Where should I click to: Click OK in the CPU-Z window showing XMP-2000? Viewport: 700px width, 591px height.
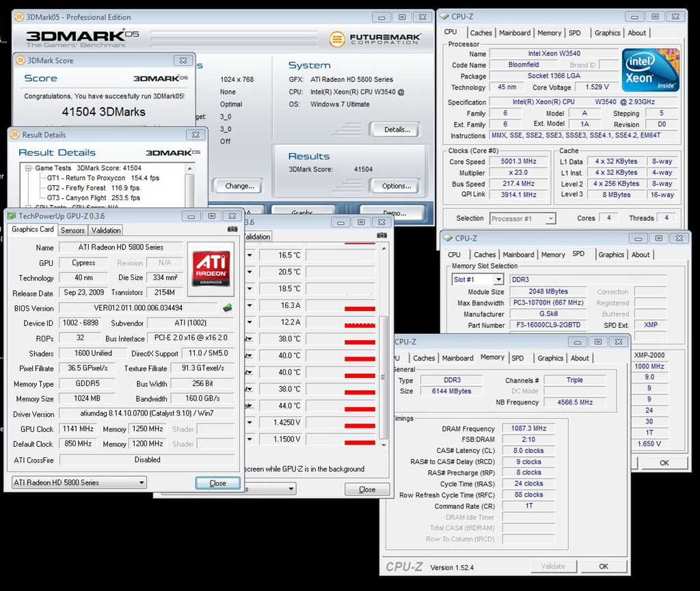[x=664, y=463]
